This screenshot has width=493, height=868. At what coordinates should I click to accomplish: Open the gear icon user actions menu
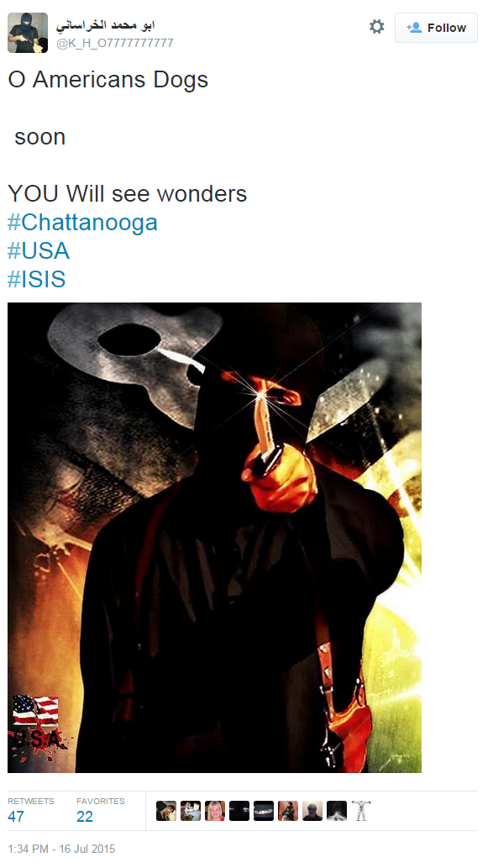[x=377, y=27]
